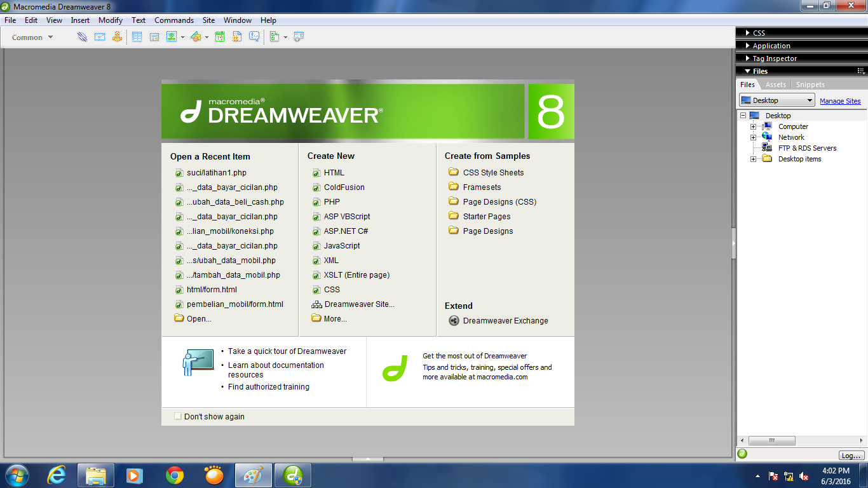The height and width of the screenshot is (488, 868).
Task: Open the Modify menu
Action: pyautogui.click(x=111, y=20)
